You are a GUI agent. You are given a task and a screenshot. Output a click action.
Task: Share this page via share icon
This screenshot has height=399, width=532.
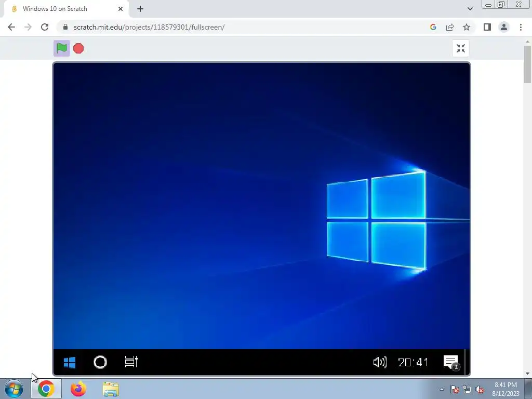[x=450, y=27]
